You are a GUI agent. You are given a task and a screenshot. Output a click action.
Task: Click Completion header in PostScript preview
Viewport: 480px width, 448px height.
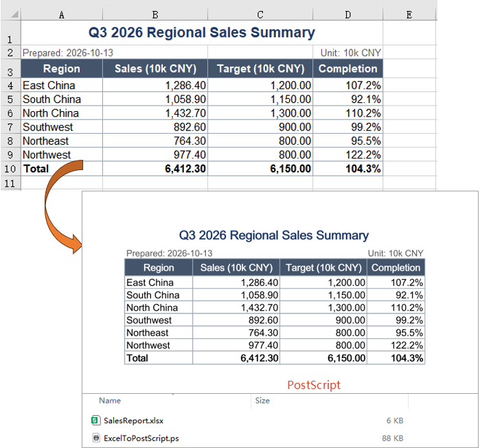[x=396, y=268]
